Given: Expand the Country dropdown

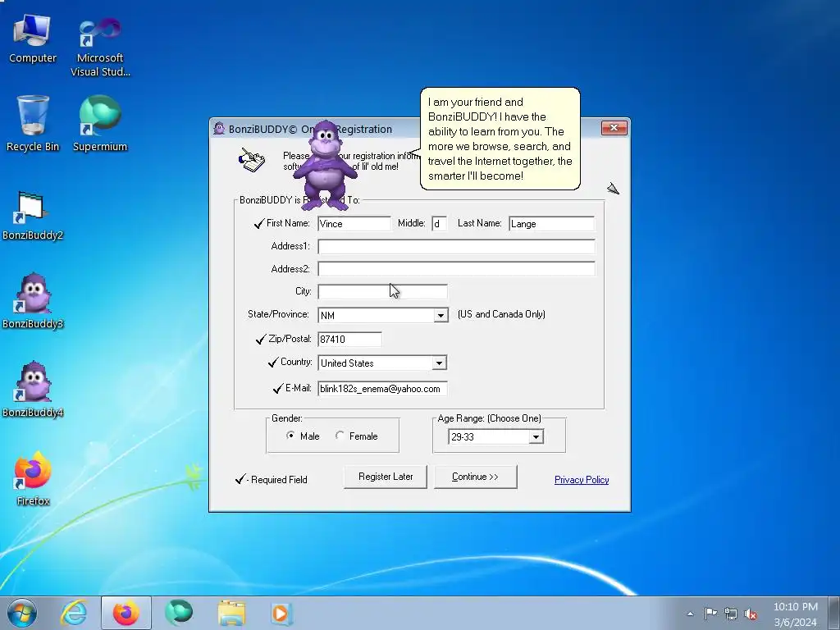Looking at the screenshot, I should (x=440, y=363).
